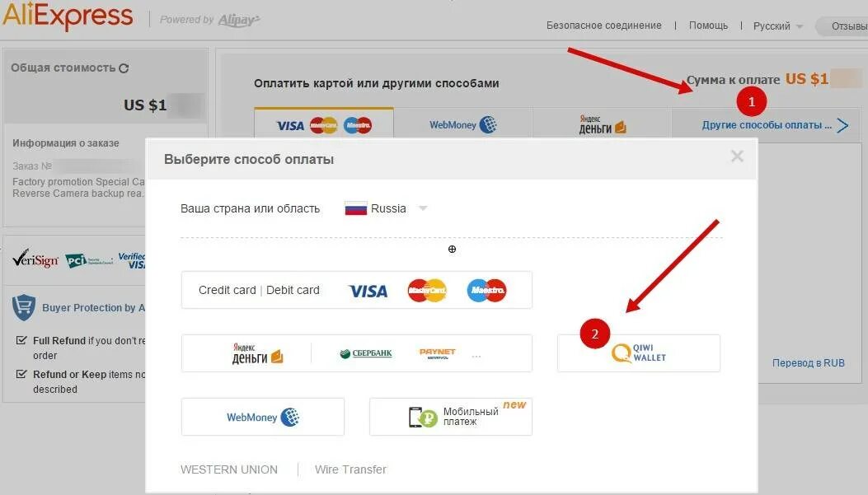Choose QIWI Wallet payment option
The image size is (868, 495).
pyautogui.click(x=638, y=353)
